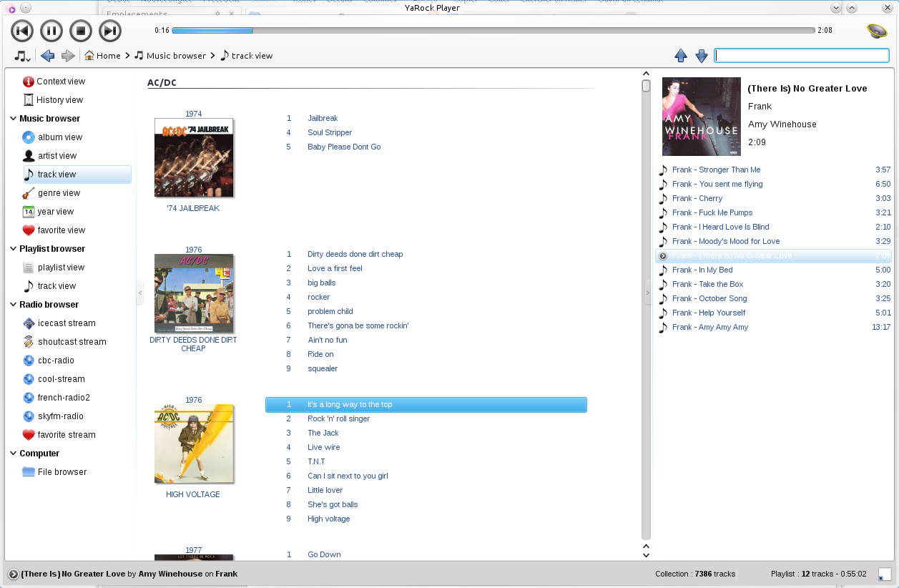Collapse the left sidebar with its handle
899x588 pixels.
(x=140, y=293)
